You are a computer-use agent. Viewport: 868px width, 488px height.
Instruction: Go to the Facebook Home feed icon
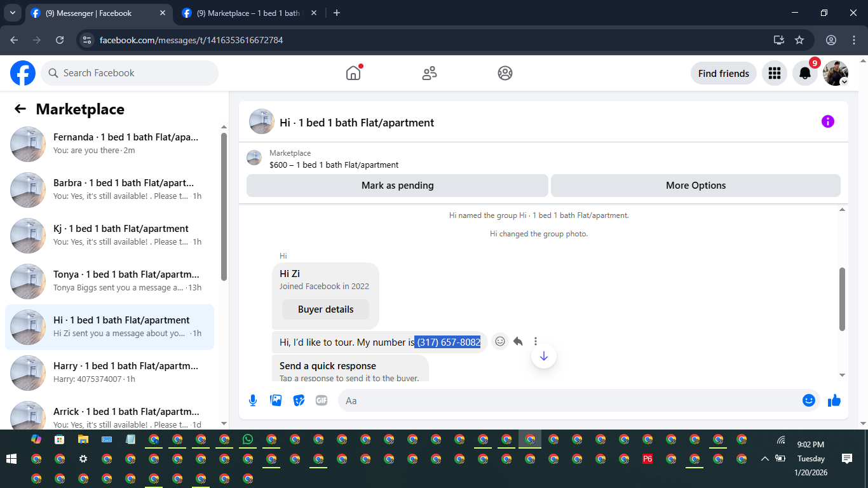353,73
